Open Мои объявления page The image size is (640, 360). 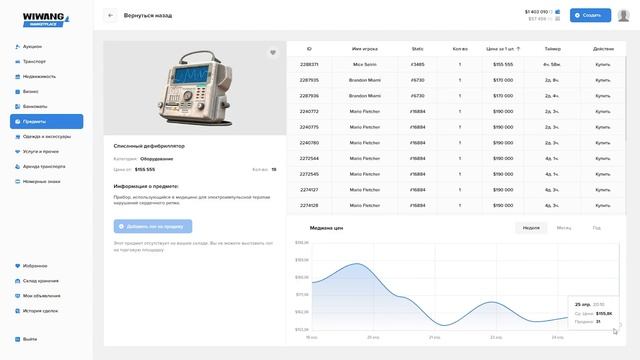point(38,296)
